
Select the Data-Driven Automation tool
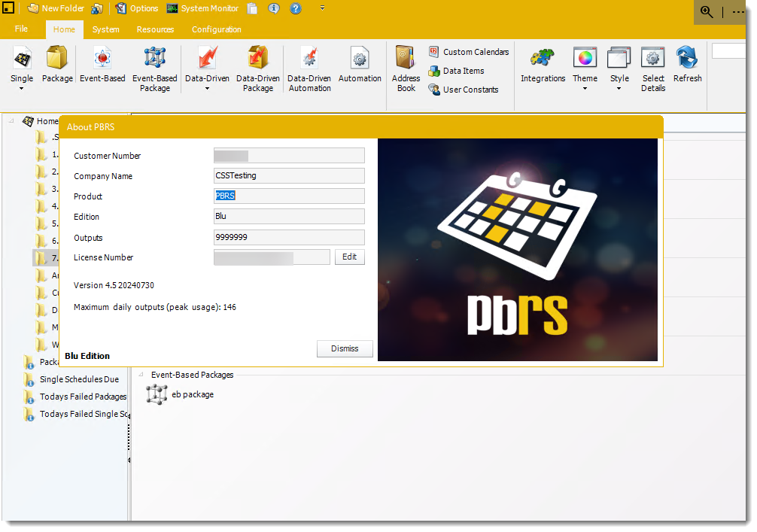(309, 68)
